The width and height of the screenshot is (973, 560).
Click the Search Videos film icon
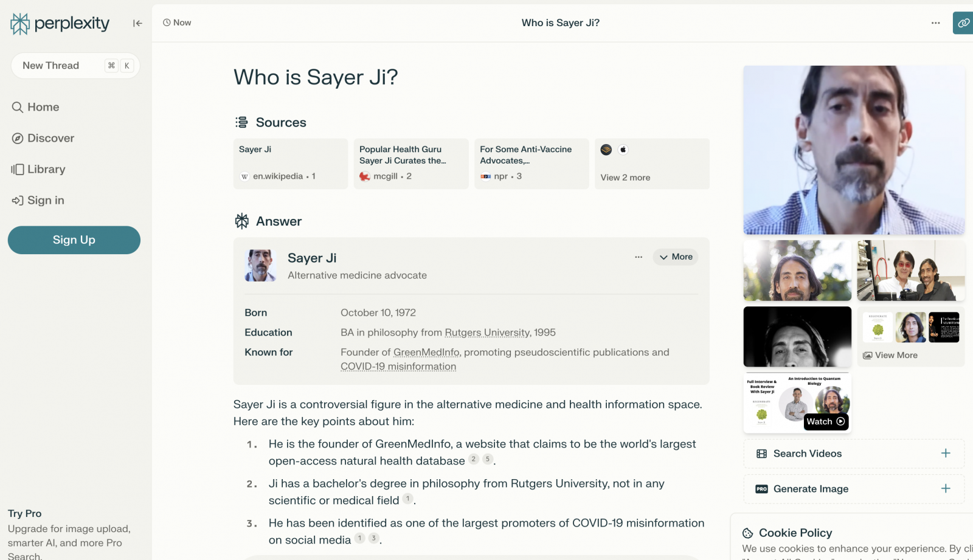pos(761,454)
